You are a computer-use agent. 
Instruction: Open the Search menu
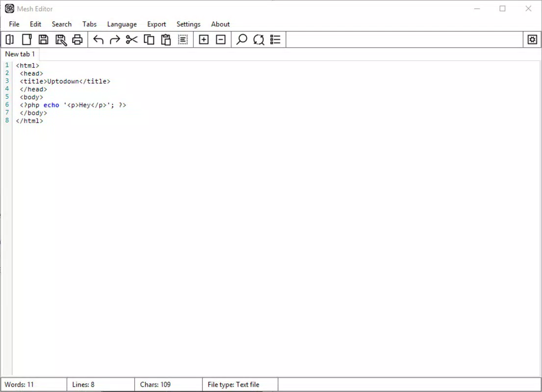pos(61,24)
